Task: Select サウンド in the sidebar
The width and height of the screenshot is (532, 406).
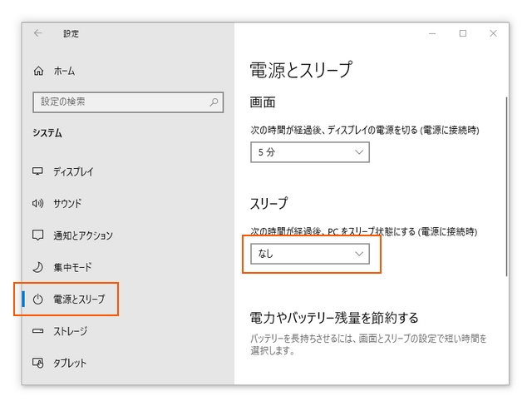Action: 67,203
